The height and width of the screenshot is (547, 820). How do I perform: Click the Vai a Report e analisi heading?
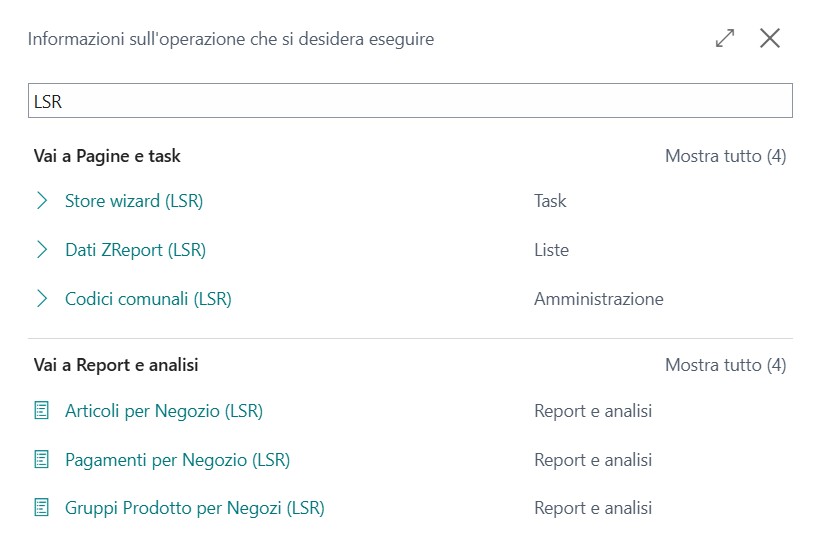[116, 365]
